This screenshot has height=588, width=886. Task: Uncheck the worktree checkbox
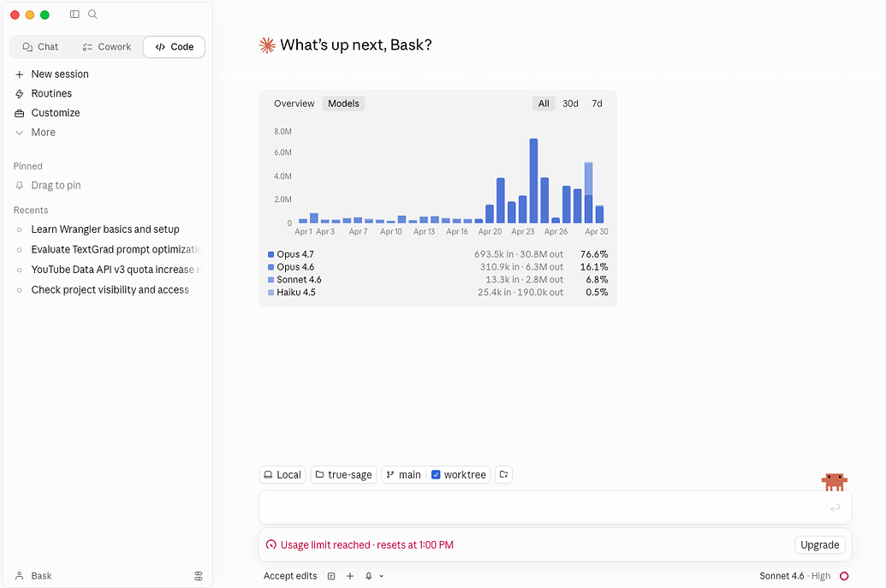point(436,474)
